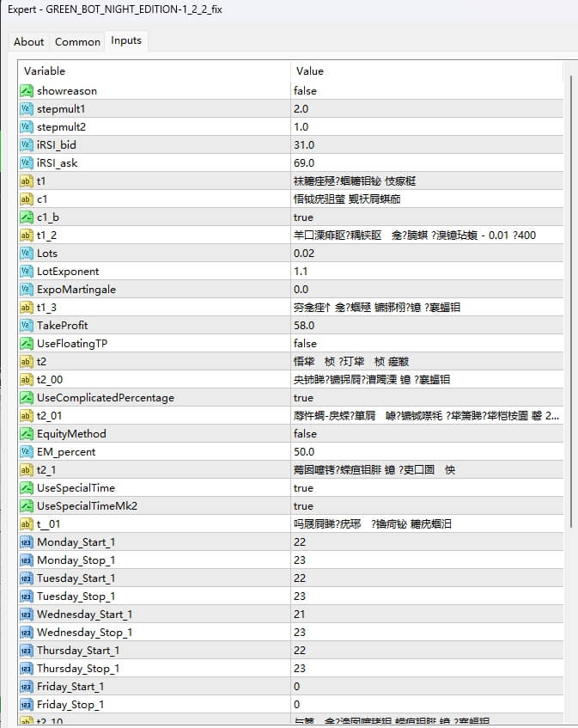The height and width of the screenshot is (728, 578).
Task: Click the LotExponent value 1.1
Action: (x=301, y=272)
